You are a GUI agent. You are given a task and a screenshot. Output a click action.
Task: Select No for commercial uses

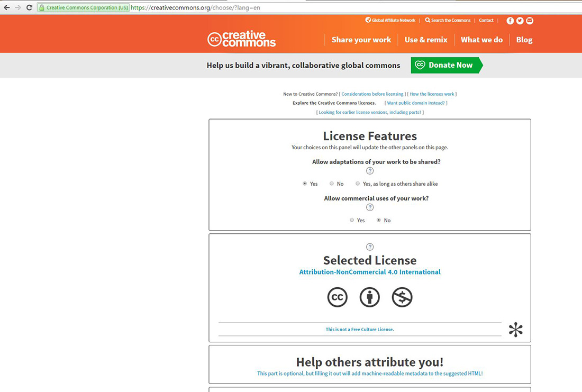379,220
